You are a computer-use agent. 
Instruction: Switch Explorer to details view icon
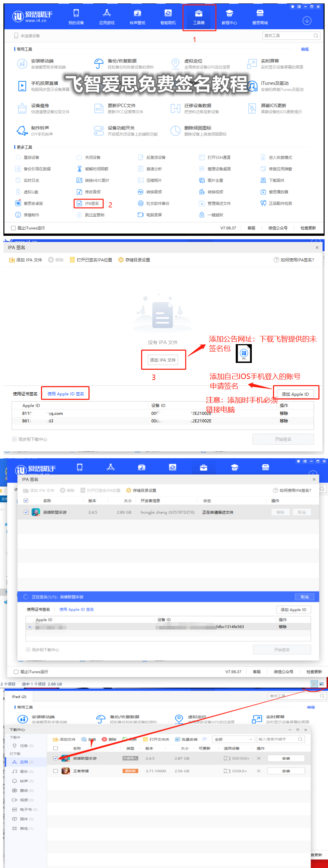[x=315, y=684]
